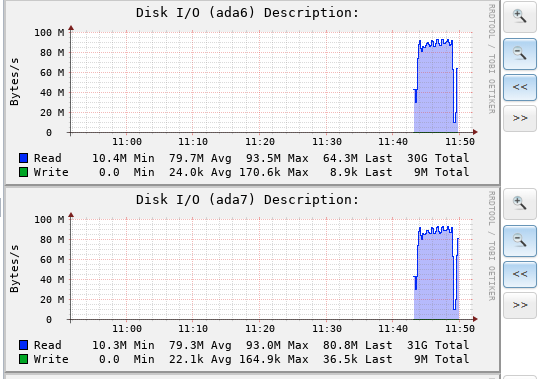Select the 79.3M Avg read value
The width and height of the screenshot is (545, 379).
point(200,346)
